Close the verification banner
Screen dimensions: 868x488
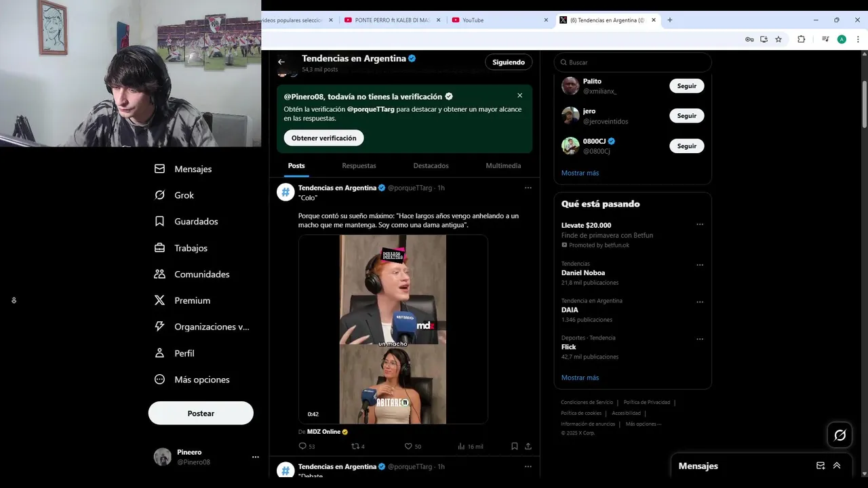(x=519, y=96)
